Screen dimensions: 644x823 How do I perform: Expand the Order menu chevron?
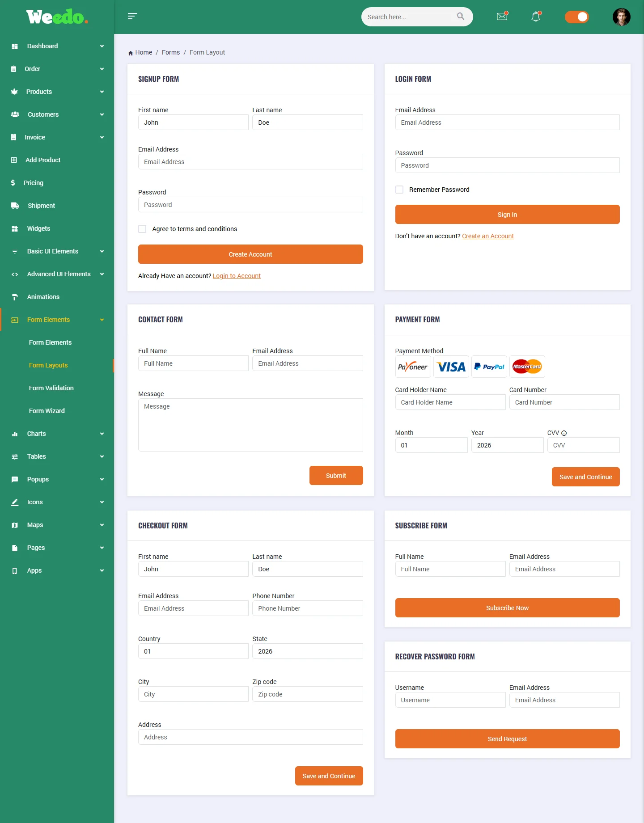102,69
